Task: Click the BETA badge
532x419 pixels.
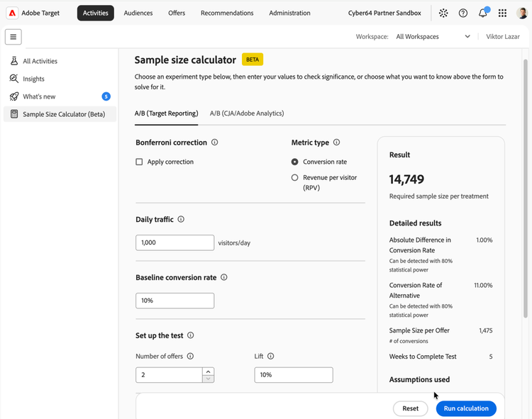Action: click(253, 60)
